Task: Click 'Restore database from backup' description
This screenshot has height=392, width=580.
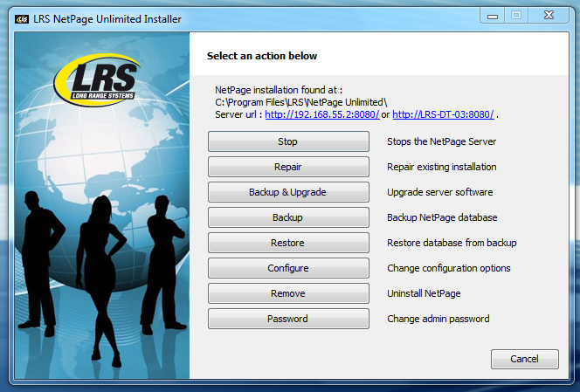Action: (452, 243)
